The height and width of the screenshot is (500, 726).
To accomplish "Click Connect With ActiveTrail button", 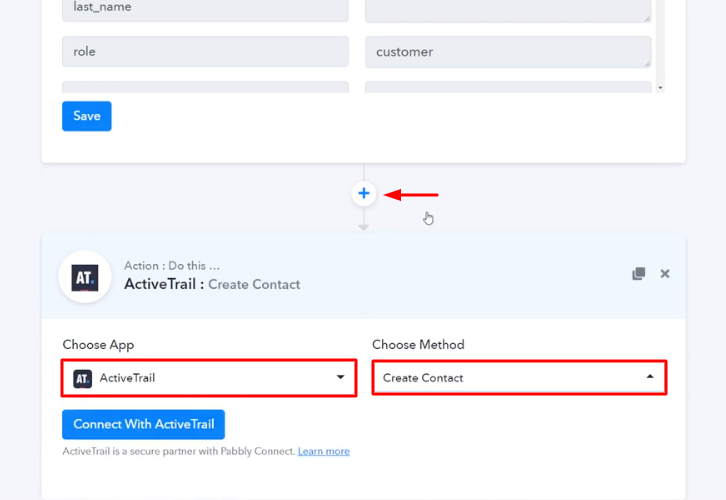I will [144, 424].
